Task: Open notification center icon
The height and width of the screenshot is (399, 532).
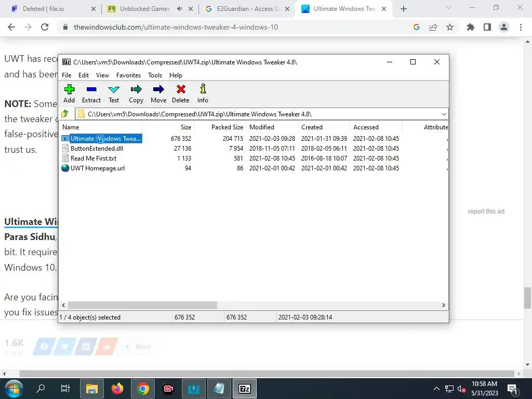Action: 512,389
